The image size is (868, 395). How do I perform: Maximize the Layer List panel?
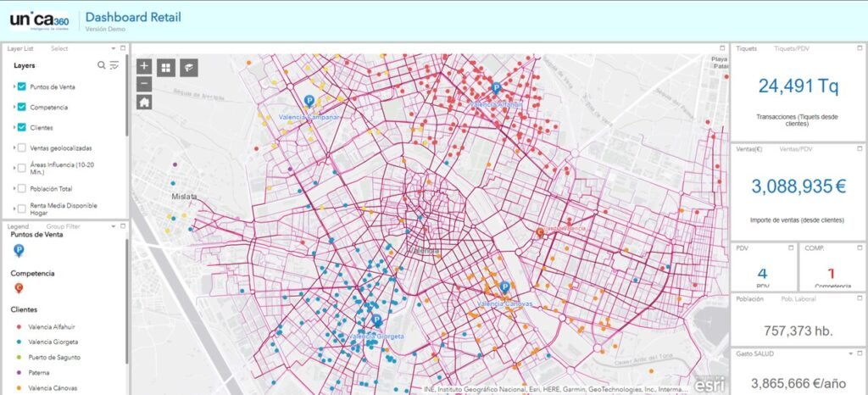click(123, 48)
